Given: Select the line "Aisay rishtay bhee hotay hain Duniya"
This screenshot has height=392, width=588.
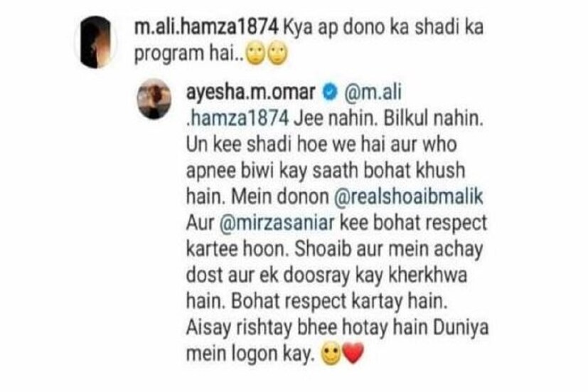Looking at the screenshot, I should pos(337,328).
